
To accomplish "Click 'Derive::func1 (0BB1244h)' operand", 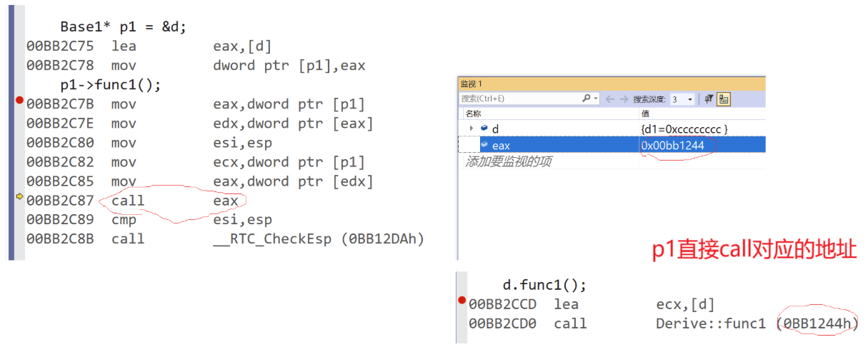I will (757, 323).
